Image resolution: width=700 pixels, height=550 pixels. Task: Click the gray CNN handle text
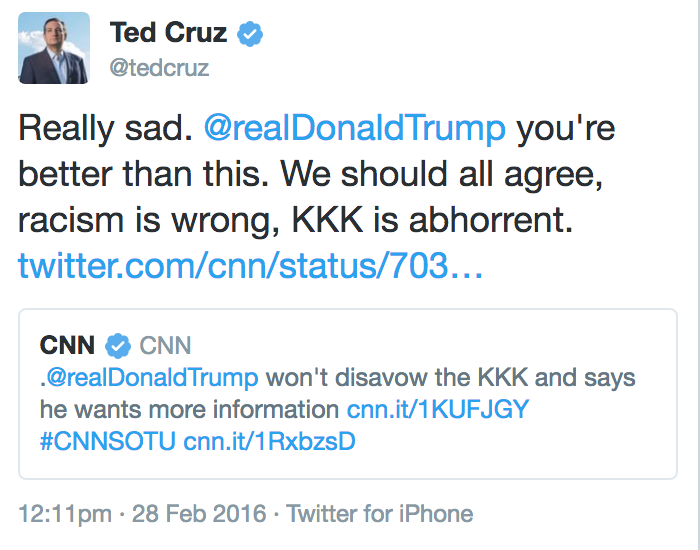[165, 345]
